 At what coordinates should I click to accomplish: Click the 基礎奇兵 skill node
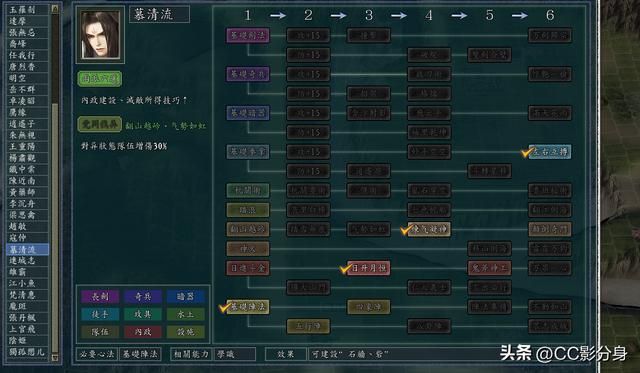coord(248,74)
